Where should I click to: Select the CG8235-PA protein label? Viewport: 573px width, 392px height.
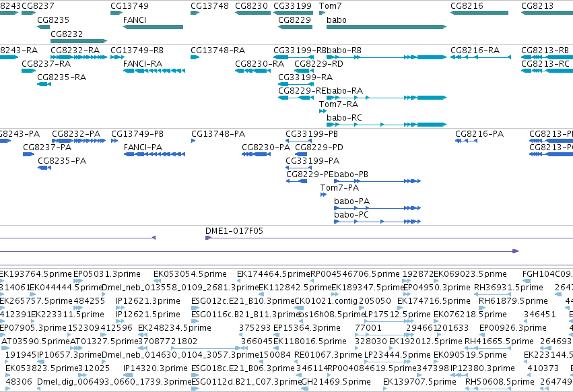[x=62, y=161]
